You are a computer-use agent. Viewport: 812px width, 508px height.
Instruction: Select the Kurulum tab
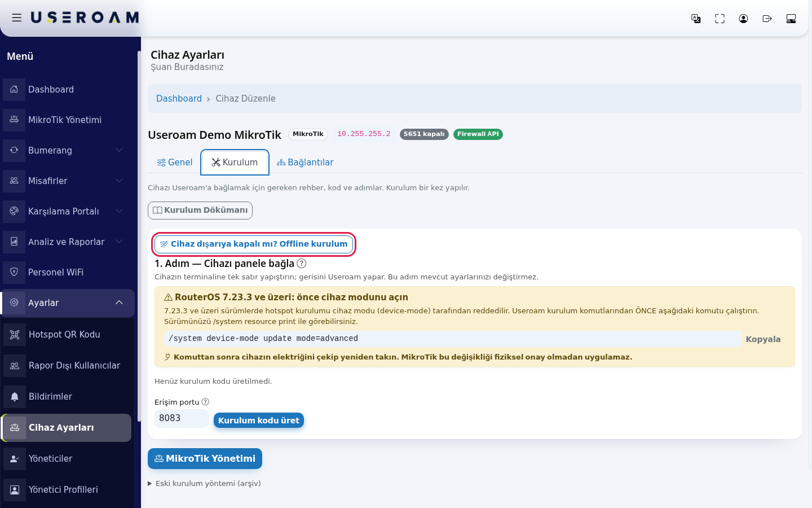[235, 163]
